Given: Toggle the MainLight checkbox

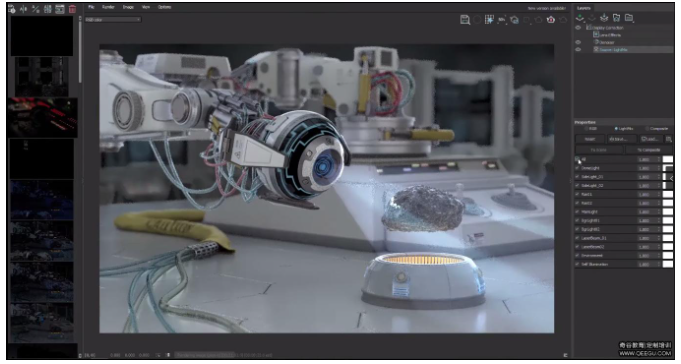Looking at the screenshot, I should coord(577,212).
